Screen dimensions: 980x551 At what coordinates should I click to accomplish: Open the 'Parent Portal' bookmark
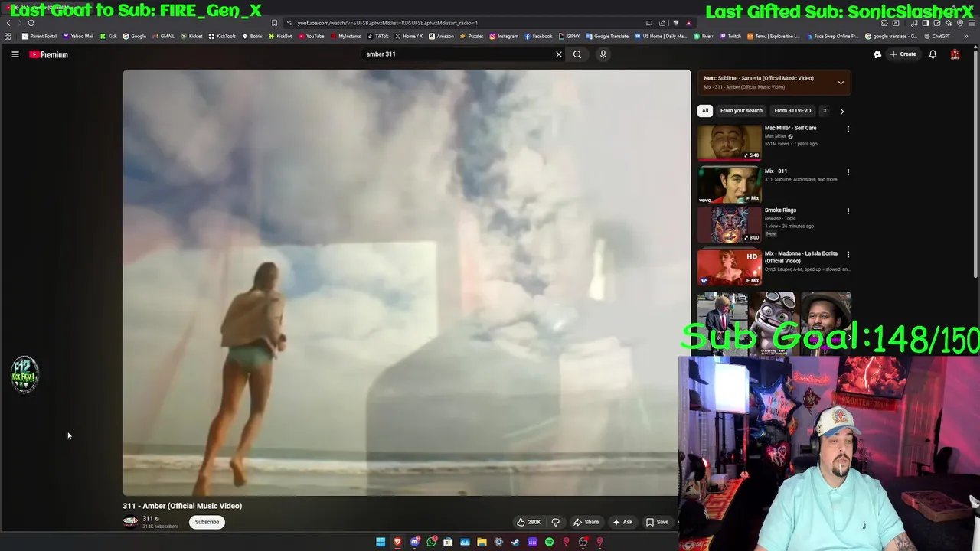point(40,36)
